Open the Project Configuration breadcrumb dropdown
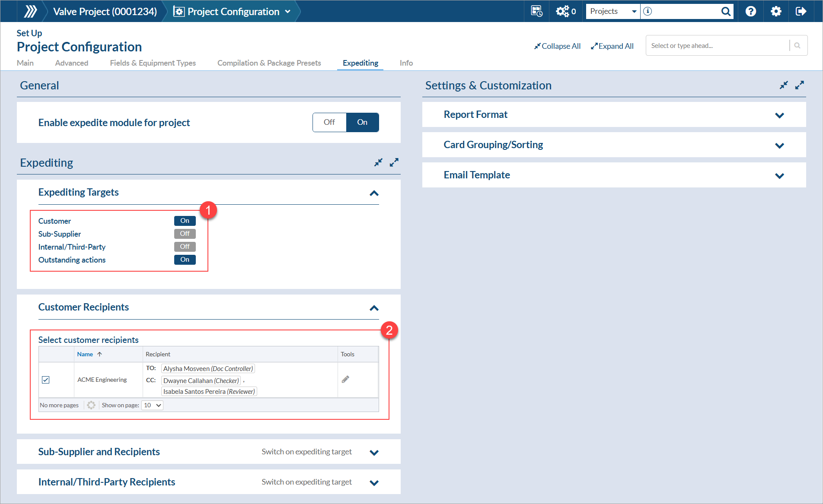The width and height of the screenshot is (823, 504). pos(288,12)
